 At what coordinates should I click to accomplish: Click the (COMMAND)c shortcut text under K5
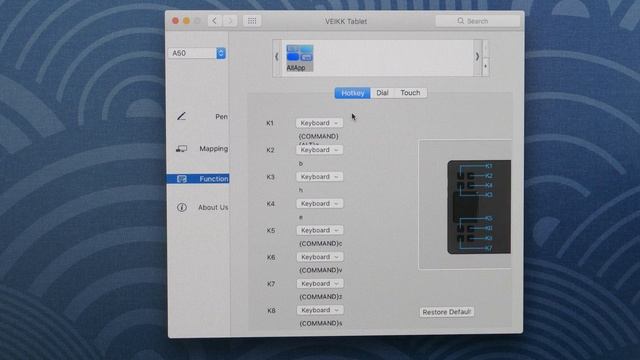pos(320,244)
